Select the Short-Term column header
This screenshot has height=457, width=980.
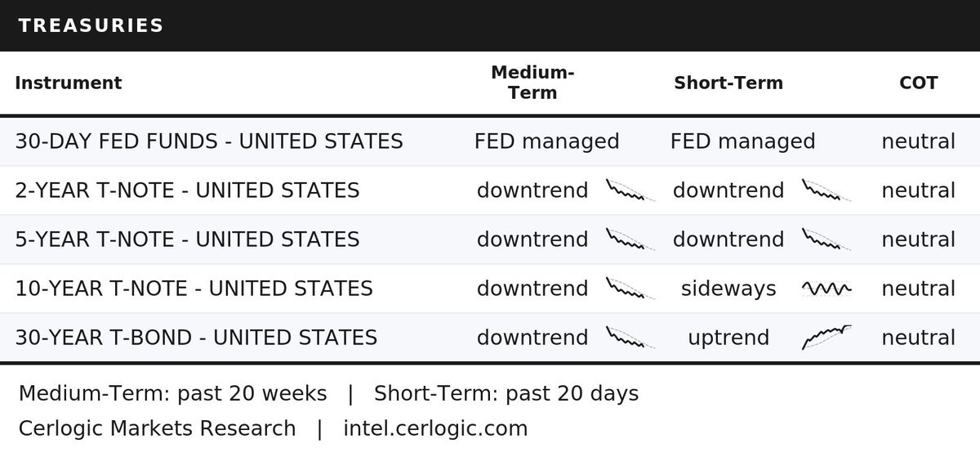tap(728, 83)
